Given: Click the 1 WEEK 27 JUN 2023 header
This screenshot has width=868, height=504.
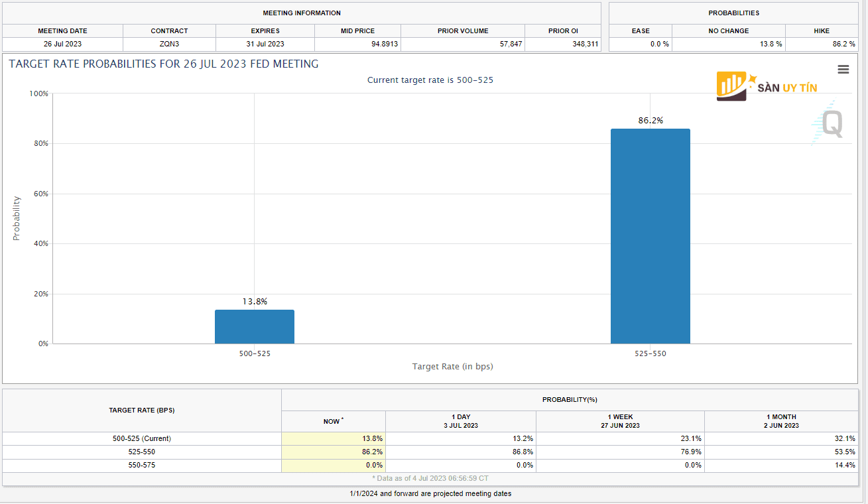Looking at the screenshot, I should point(620,421).
